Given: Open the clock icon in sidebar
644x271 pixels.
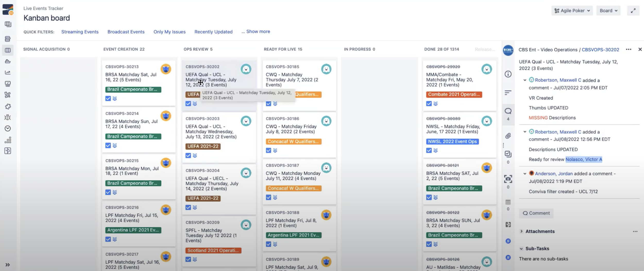Looking at the screenshot, I should click(x=8, y=128).
